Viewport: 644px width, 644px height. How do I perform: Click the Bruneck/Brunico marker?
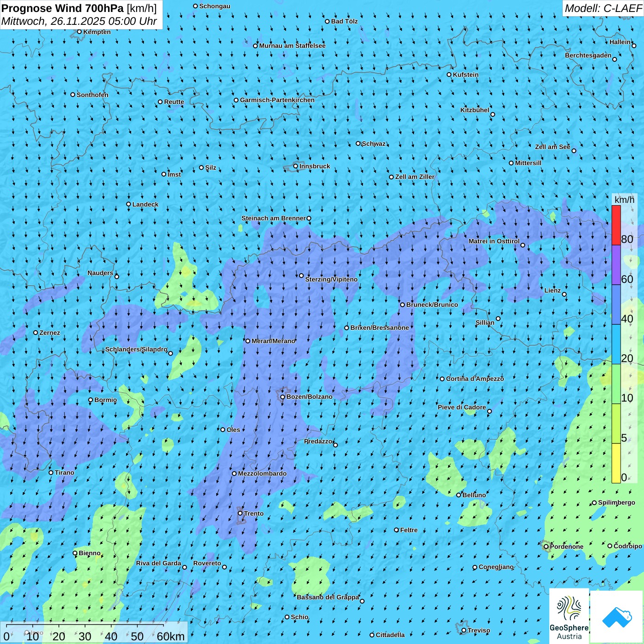point(402,305)
